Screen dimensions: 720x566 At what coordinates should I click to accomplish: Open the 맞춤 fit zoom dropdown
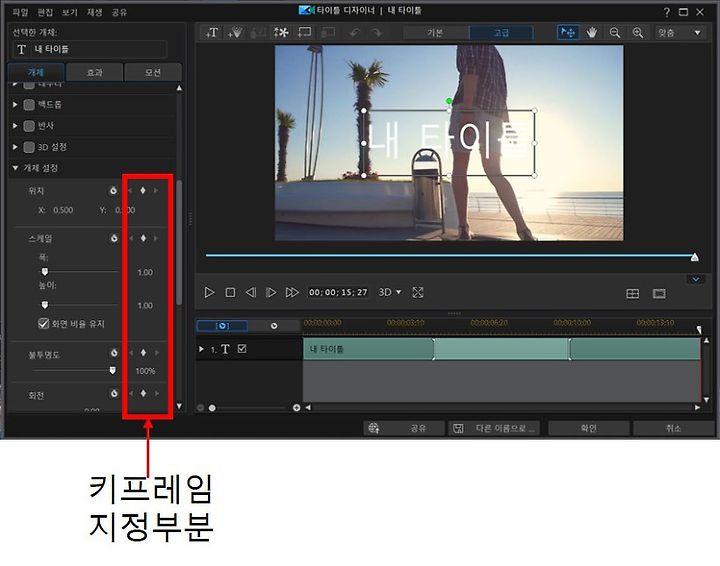pos(679,33)
